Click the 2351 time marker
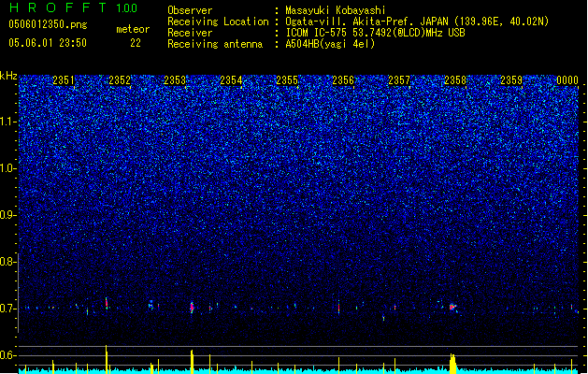Image resolution: width=588 pixels, height=374 pixels. (64, 80)
